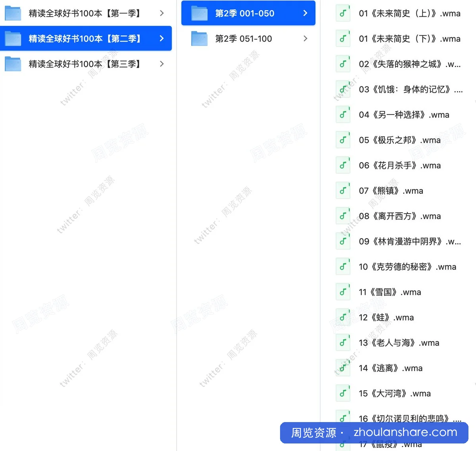476x451 pixels.
Task: Click folder icon of 第2季 051-100
Action: click(199, 38)
